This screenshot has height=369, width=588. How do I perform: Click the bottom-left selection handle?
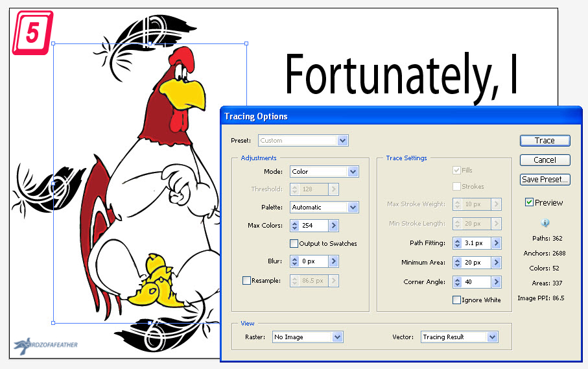click(53, 323)
